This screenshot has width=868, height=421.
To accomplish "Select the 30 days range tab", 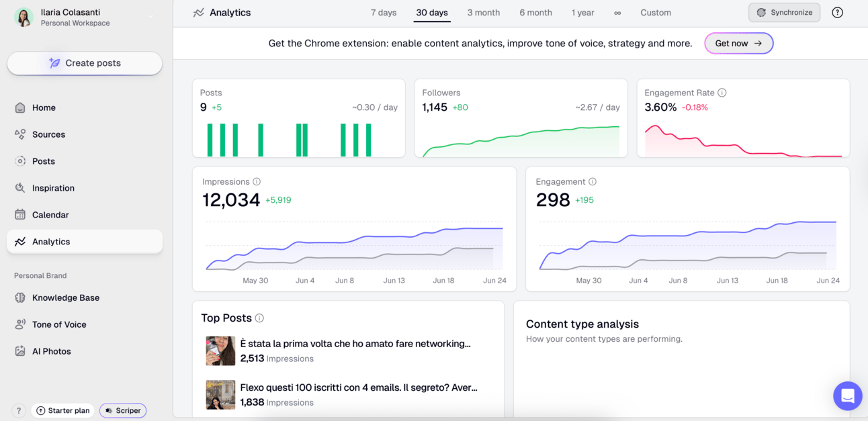I will [432, 13].
